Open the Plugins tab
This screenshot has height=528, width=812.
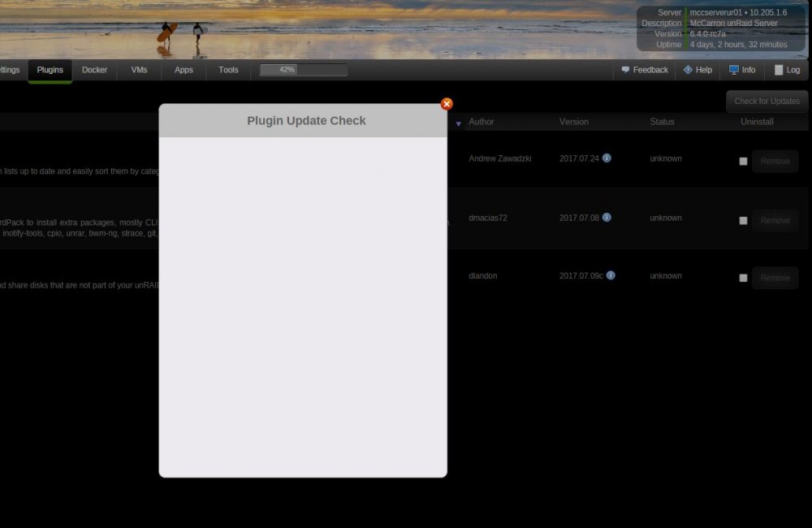[x=50, y=70]
